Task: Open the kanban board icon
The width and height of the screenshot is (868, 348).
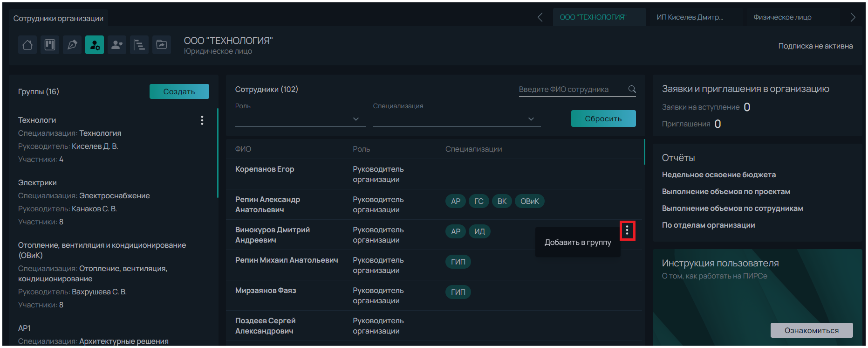Action: [50, 45]
